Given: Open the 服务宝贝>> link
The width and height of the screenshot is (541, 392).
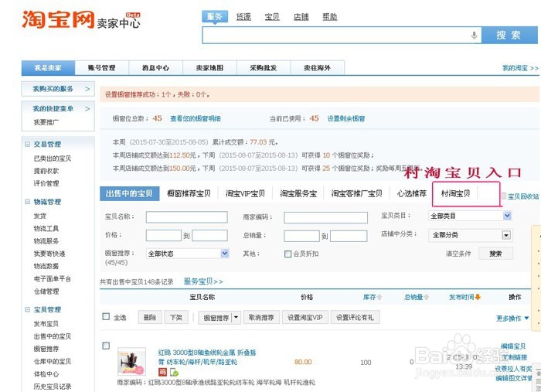Looking at the screenshot, I should point(203,281).
